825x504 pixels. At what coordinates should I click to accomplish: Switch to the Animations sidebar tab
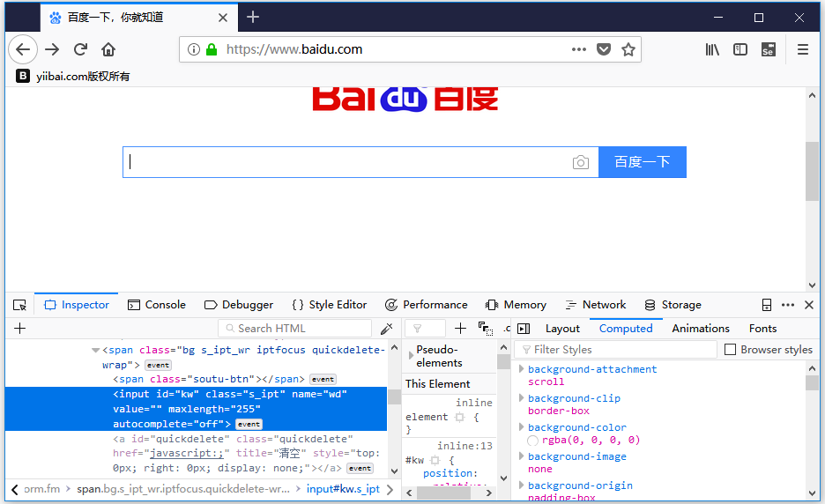(x=701, y=329)
